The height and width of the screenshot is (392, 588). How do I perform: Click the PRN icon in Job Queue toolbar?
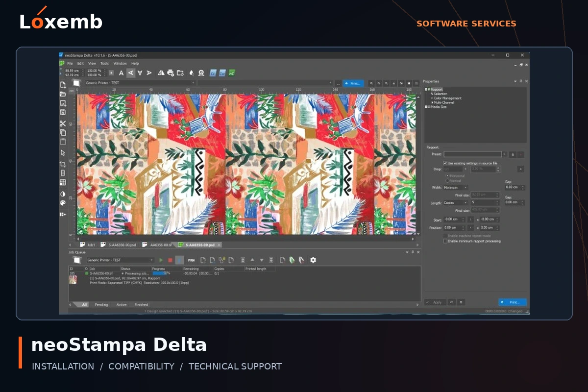191,260
